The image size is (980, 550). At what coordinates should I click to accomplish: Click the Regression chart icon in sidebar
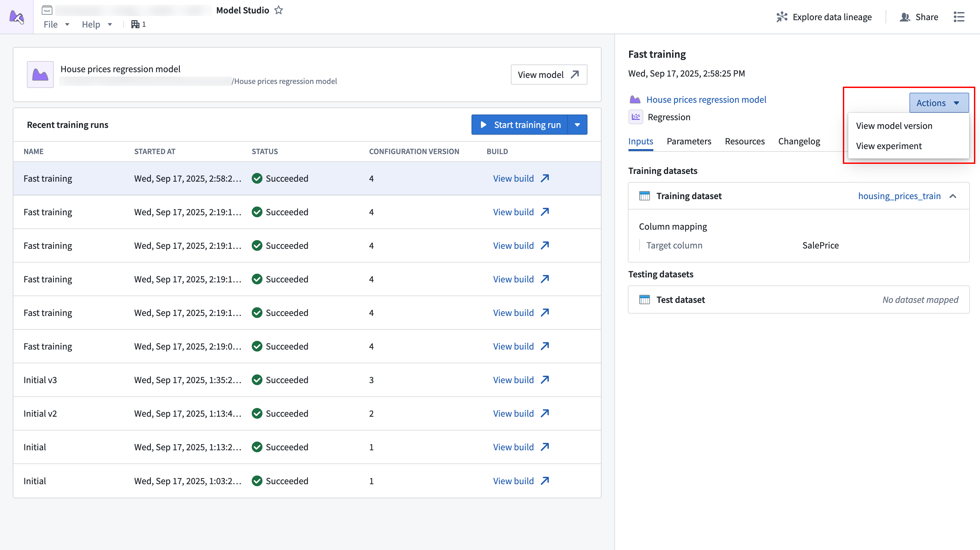point(635,117)
